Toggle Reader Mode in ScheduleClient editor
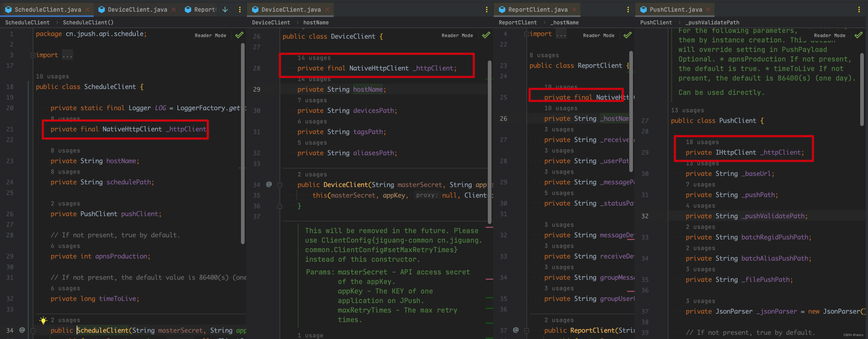Image resolution: width=868 pixels, height=339 pixels. point(210,35)
